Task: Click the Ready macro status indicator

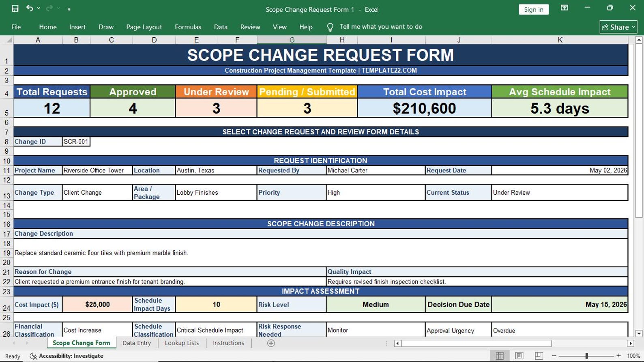Action: pyautogui.click(x=13, y=356)
